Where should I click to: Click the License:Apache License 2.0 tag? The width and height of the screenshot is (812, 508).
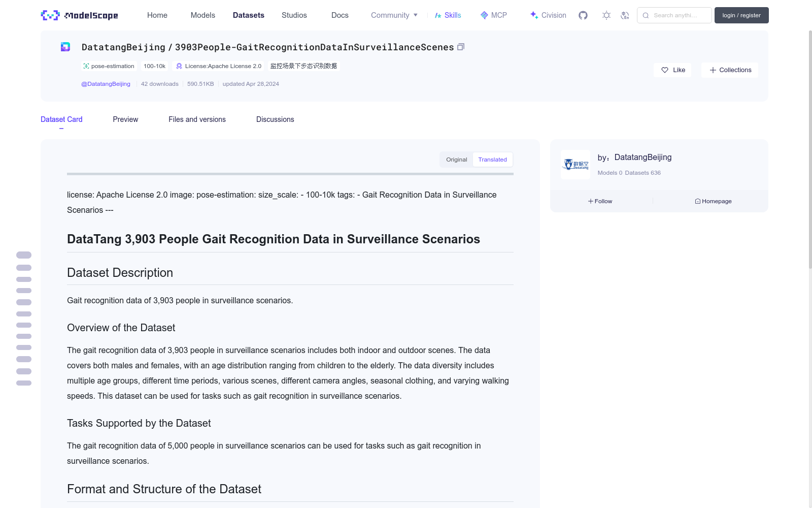click(x=219, y=66)
